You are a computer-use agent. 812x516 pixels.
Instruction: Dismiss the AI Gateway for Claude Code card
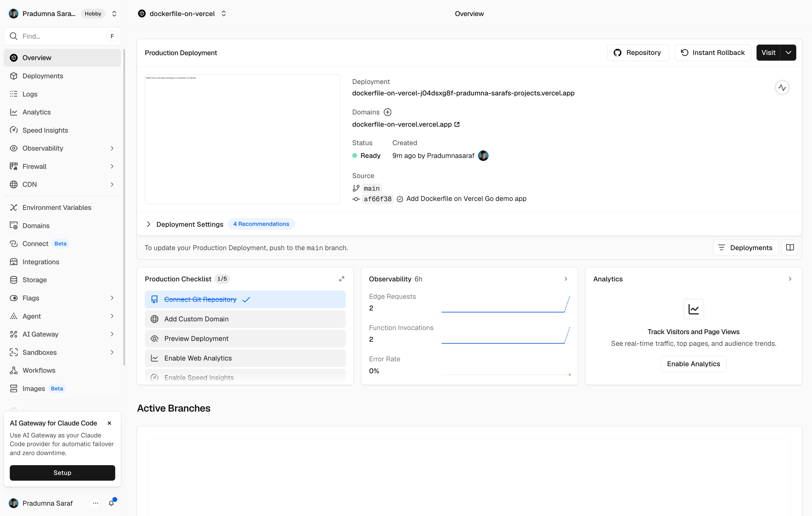point(109,423)
